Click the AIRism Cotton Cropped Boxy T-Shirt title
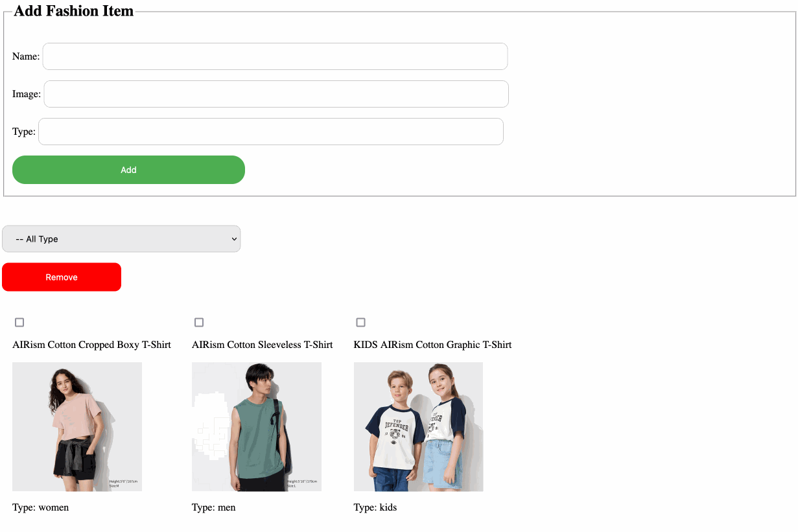The image size is (798, 532). pos(91,345)
